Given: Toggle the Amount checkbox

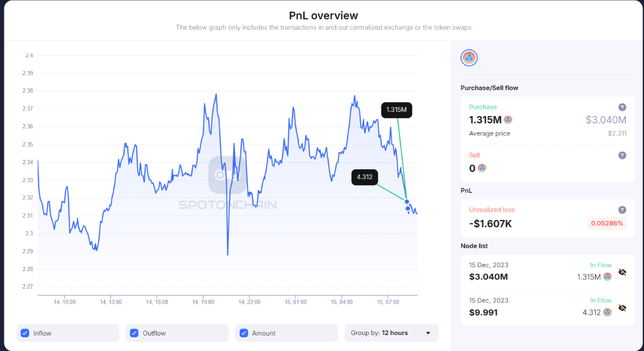Looking at the screenshot, I should [244, 333].
